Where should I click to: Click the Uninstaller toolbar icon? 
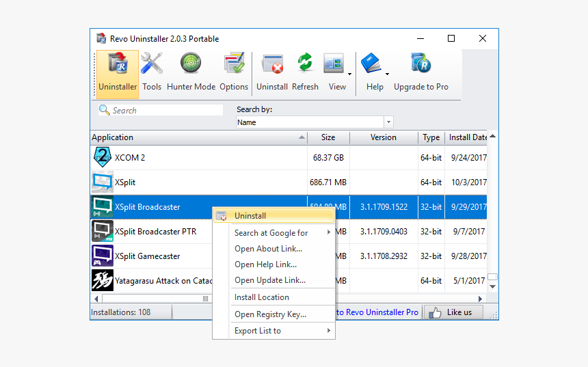pyautogui.click(x=118, y=67)
